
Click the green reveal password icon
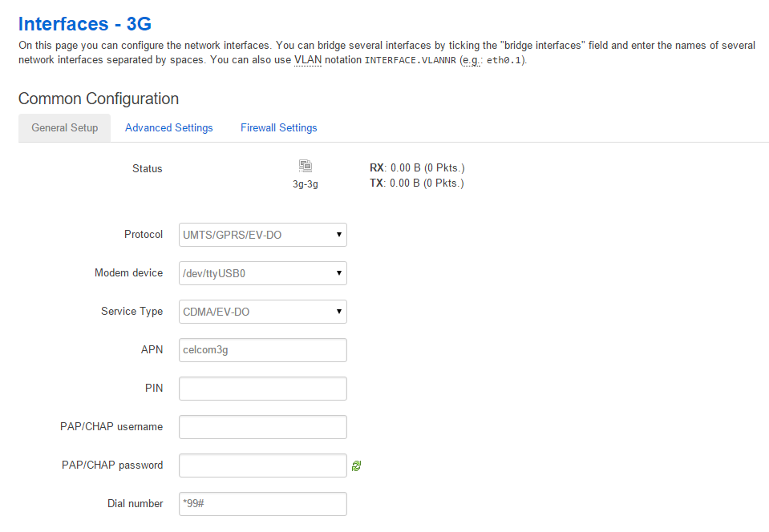[x=356, y=465]
